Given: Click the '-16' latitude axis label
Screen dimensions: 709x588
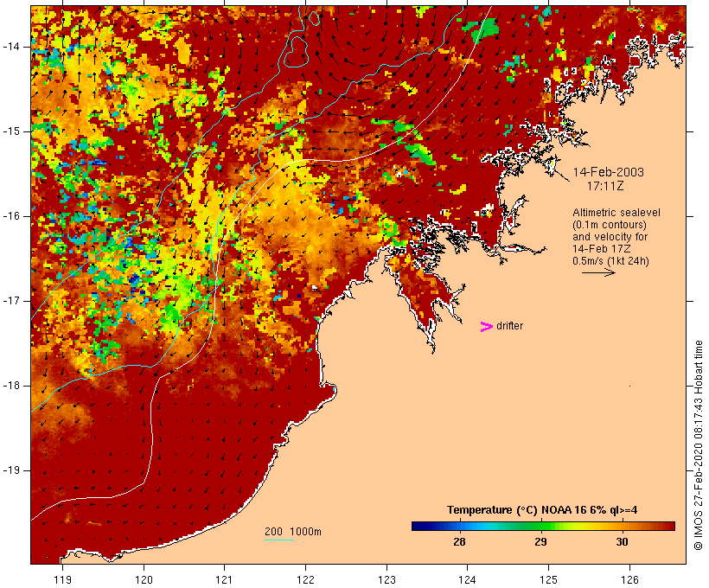Looking at the screenshot, I should [11, 216].
